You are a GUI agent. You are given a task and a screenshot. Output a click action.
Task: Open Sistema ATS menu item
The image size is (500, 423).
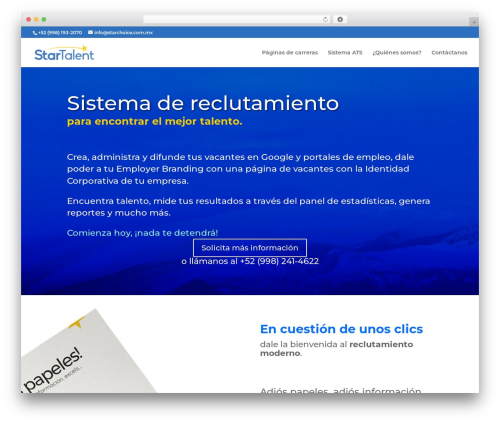[345, 52]
